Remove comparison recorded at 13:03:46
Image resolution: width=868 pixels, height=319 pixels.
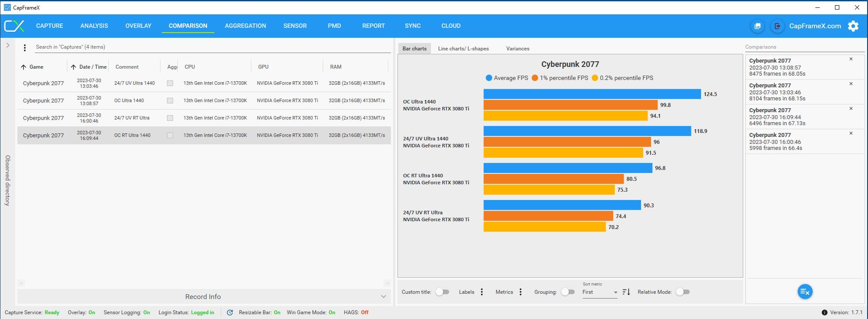pyautogui.click(x=851, y=84)
